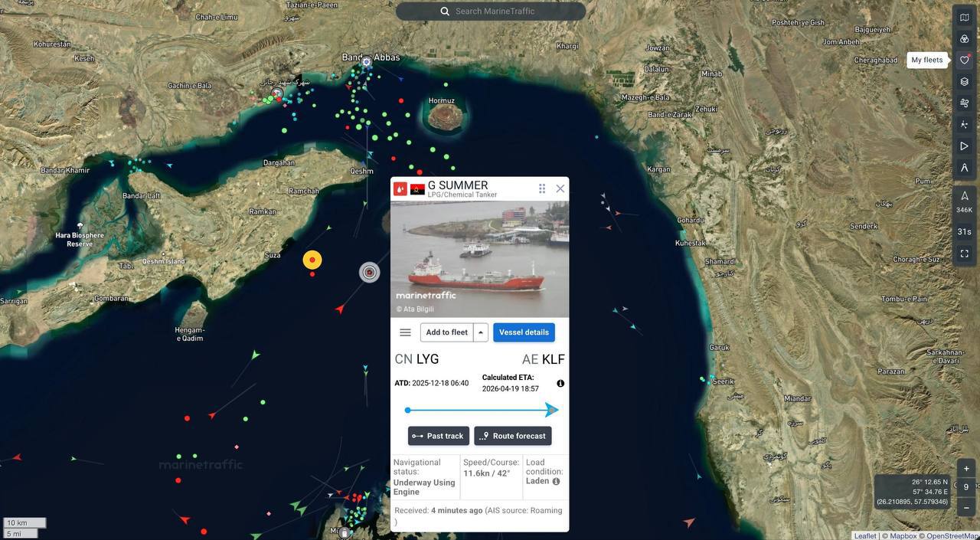Add G SUMMER to fleet

pyautogui.click(x=447, y=332)
